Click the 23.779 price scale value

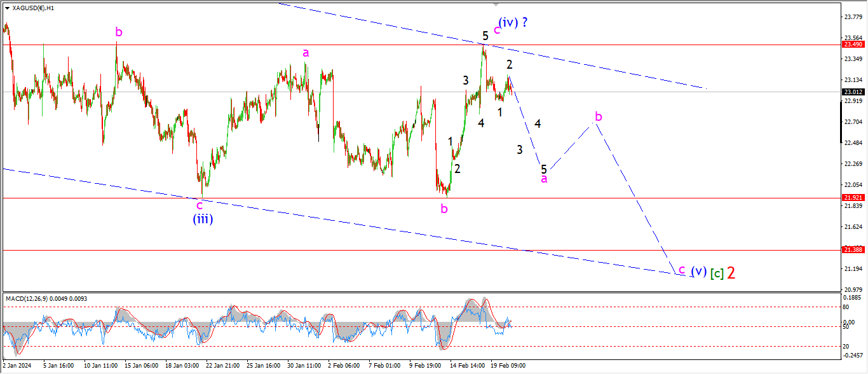tap(853, 17)
